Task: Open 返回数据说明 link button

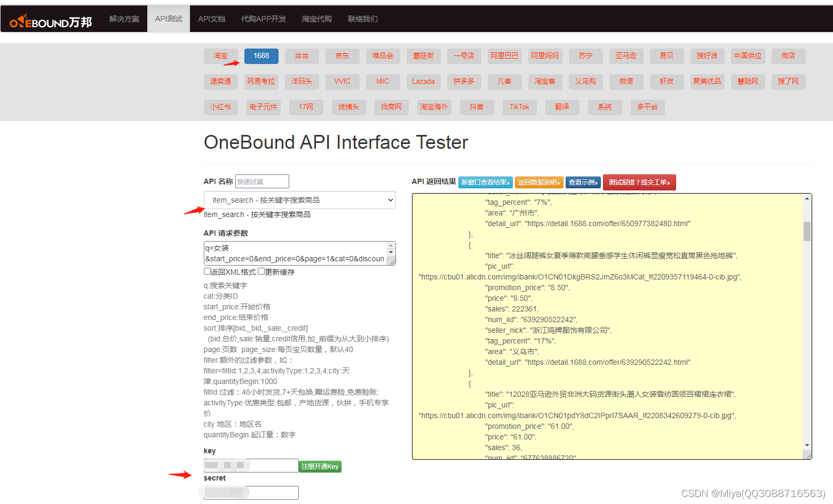Action: tap(539, 182)
